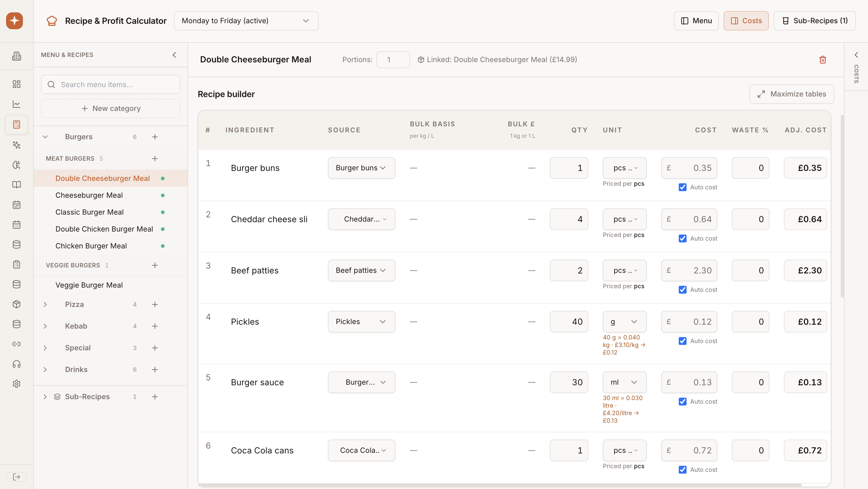The height and width of the screenshot is (489, 868).
Task: Open the clipboard icon in sidebar
Action: pos(17,264)
